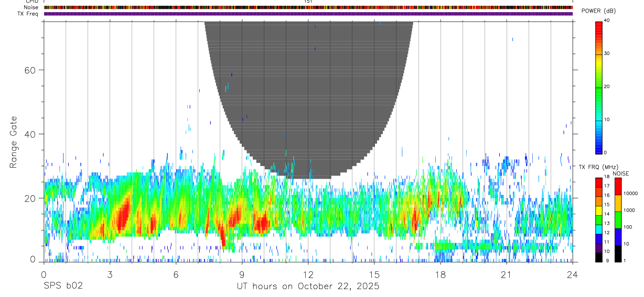Viewport: 644px width, 297px height.
Task: Click the 24 tick on UT hours axis
Action: coord(572,274)
